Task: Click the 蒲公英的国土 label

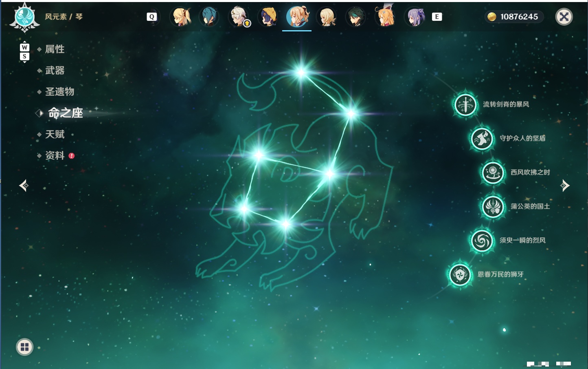Action: click(x=531, y=206)
